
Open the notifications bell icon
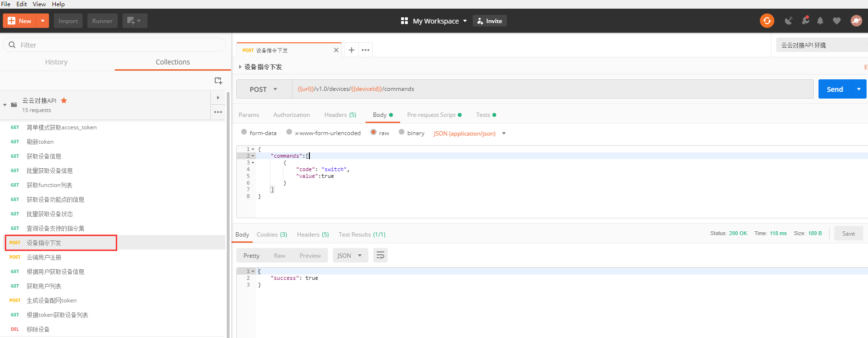820,21
